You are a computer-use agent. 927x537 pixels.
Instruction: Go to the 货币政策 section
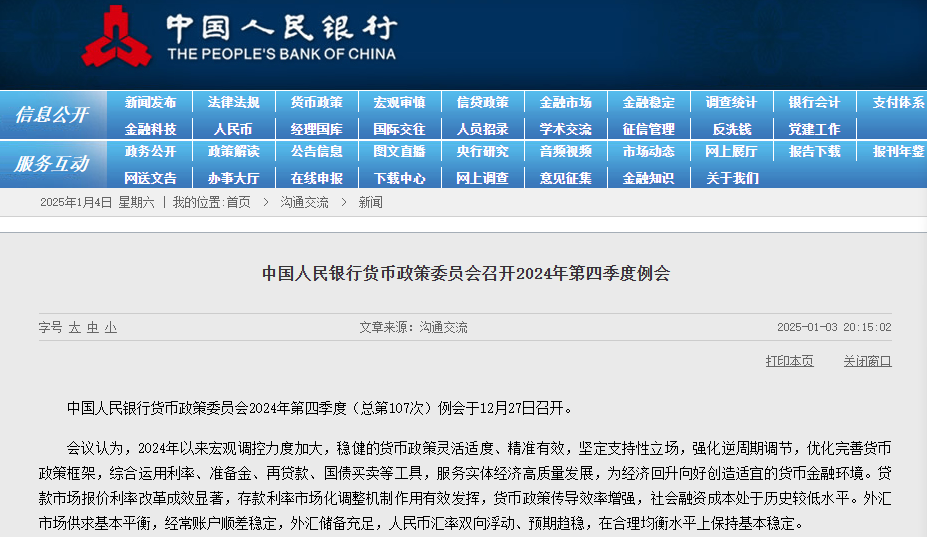tap(316, 102)
